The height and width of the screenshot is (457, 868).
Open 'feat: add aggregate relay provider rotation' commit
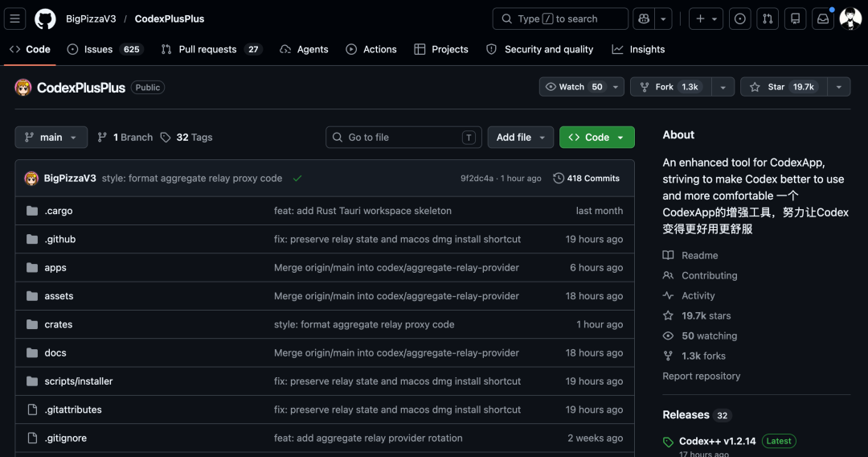(x=368, y=438)
